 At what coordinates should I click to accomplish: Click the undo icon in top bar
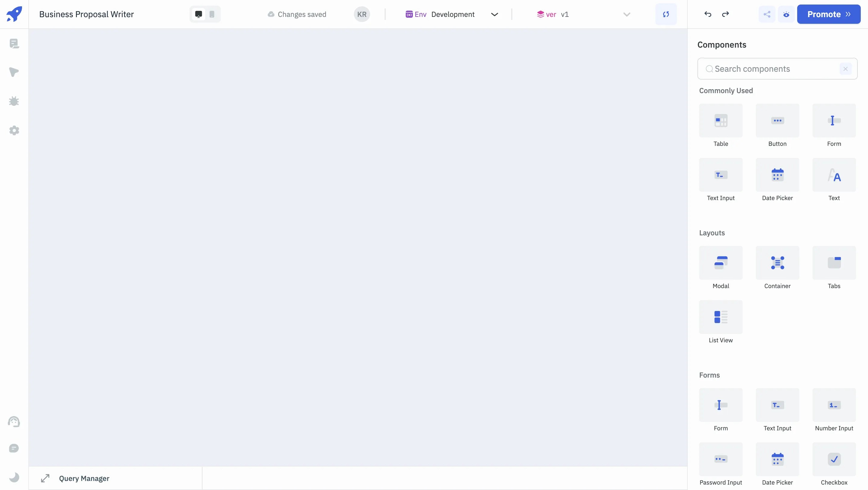pos(708,14)
